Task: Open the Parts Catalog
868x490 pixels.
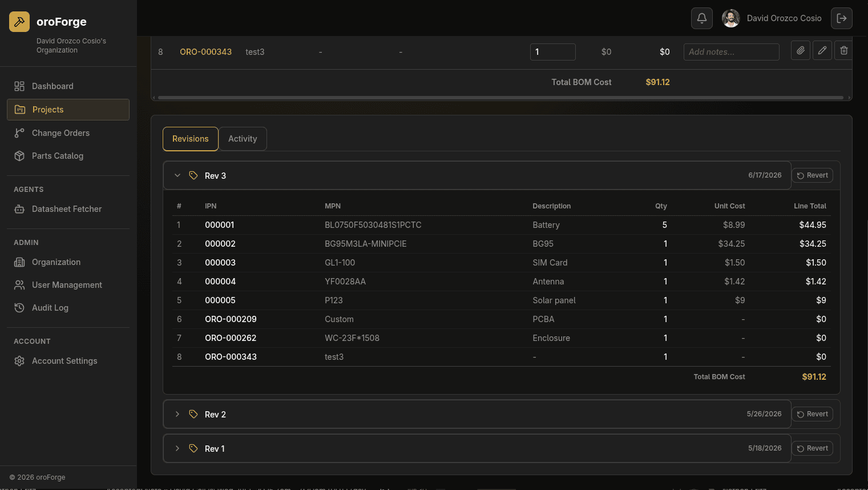Action: (x=68, y=156)
